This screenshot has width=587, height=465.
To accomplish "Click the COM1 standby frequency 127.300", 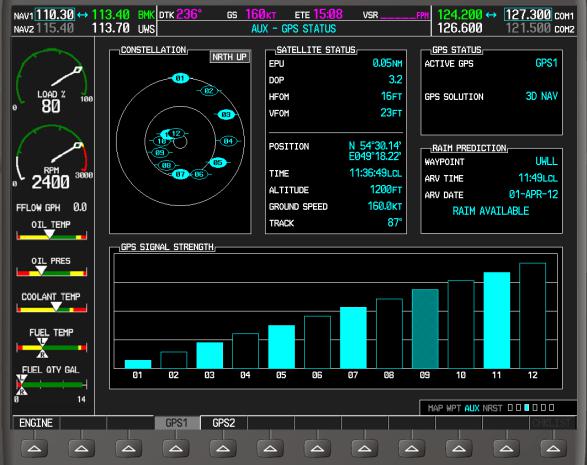I will click(528, 15).
